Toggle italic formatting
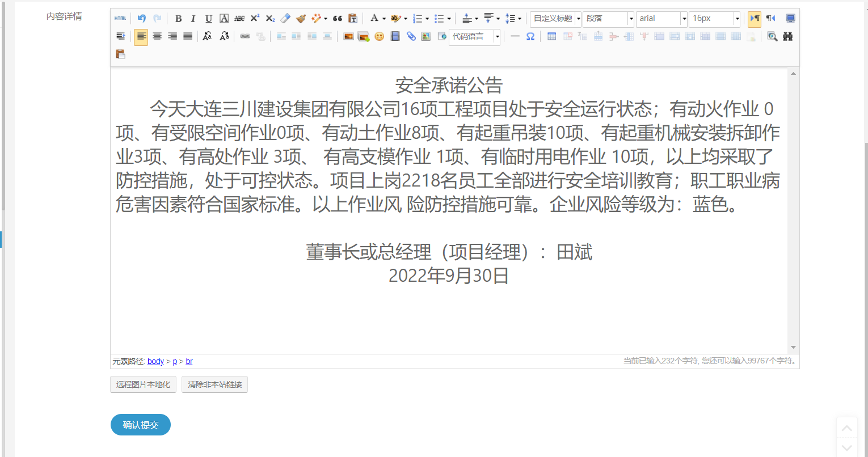This screenshot has height=457, width=868. coord(193,19)
